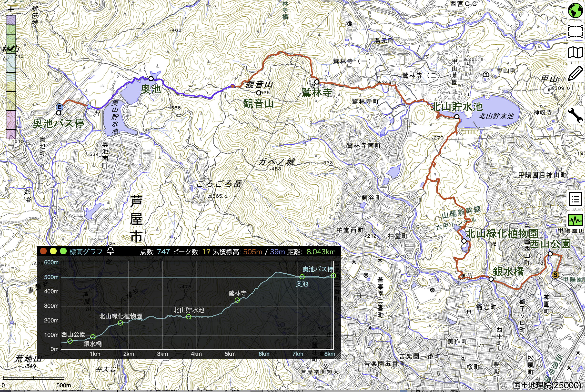Click the green globe icon

(x=575, y=10)
